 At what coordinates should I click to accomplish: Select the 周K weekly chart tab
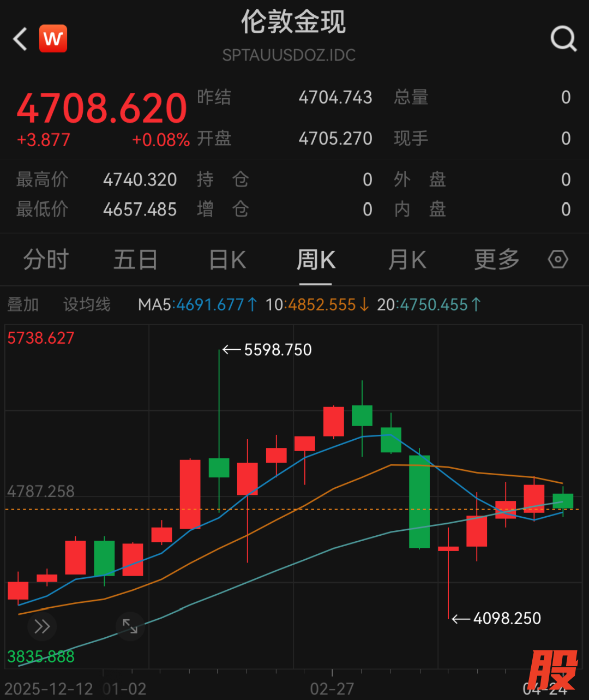click(x=316, y=260)
